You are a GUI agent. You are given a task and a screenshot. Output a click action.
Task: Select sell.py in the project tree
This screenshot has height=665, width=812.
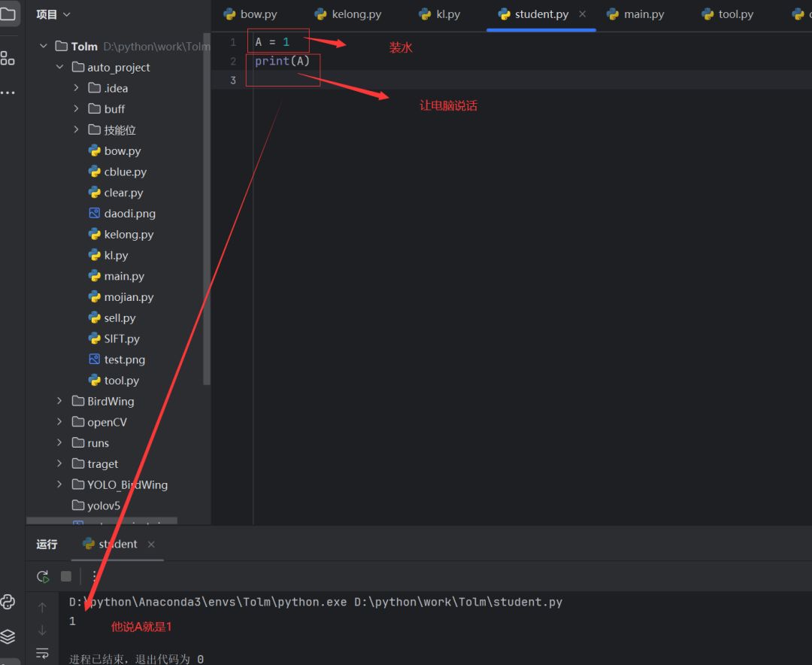pyautogui.click(x=112, y=317)
